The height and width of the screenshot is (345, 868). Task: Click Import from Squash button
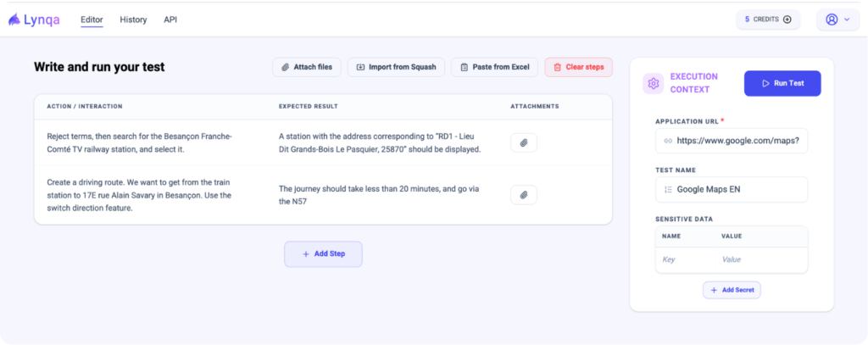pos(396,67)
